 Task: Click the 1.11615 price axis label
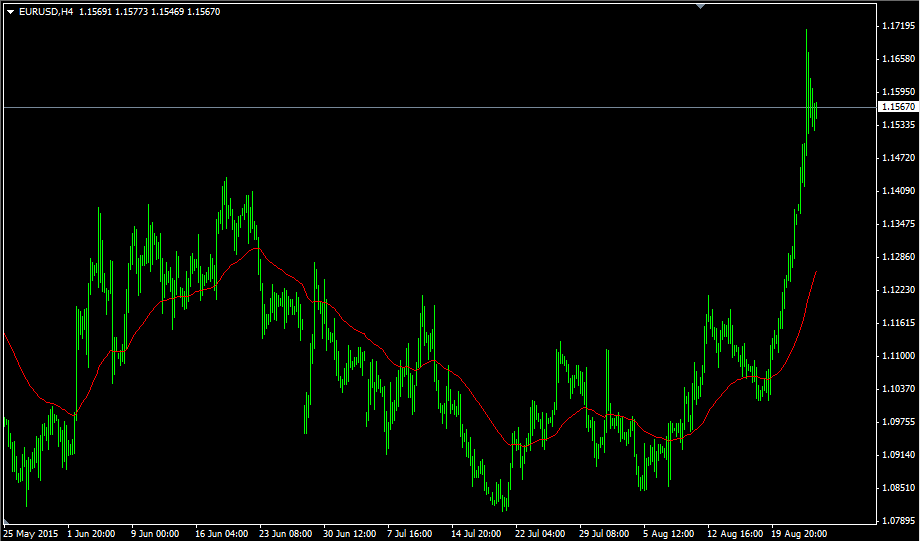pos(898,323)
